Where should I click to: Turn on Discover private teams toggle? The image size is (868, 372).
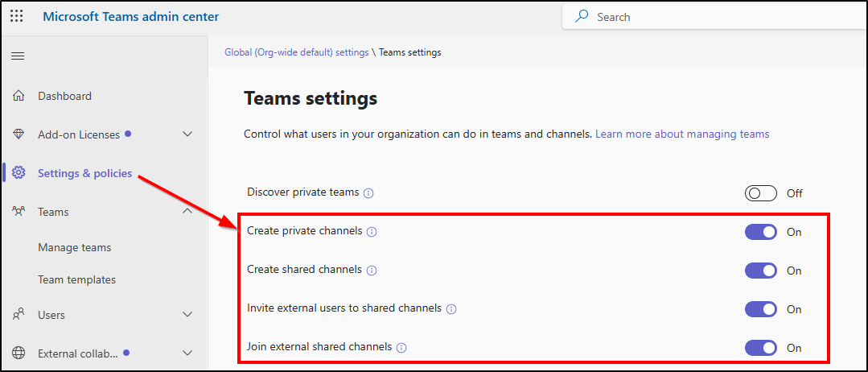point(761,193)
